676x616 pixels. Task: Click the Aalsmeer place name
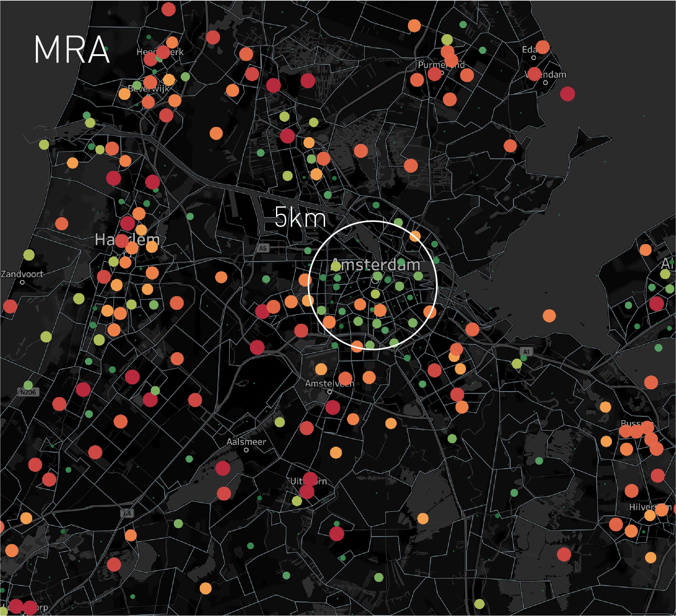(246, 442)
